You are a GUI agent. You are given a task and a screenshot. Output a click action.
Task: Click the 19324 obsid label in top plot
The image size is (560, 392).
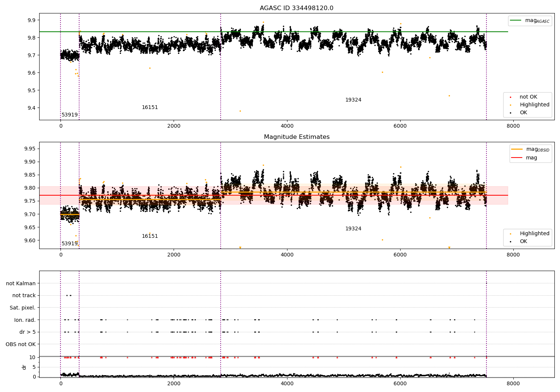pos(353,100)
